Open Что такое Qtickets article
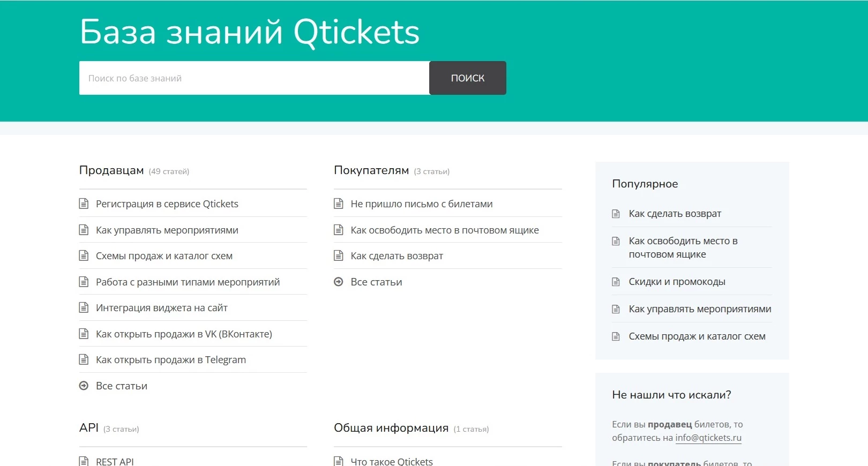Viewport: 868px width, 466px height. pos(392,461)
